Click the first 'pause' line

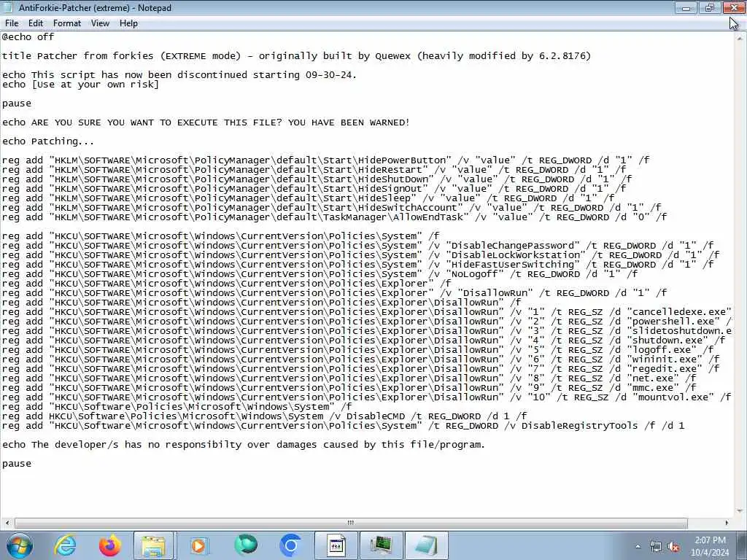tap(17, 104)
